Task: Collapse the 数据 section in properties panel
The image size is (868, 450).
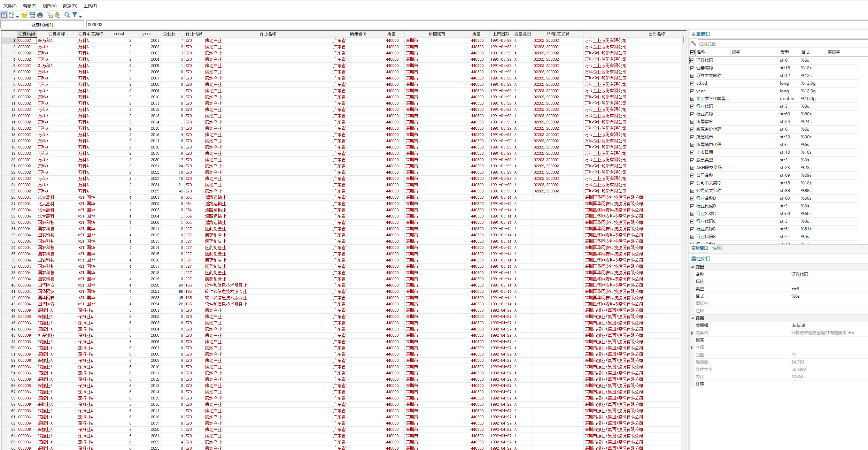Action: click(692, 318)
